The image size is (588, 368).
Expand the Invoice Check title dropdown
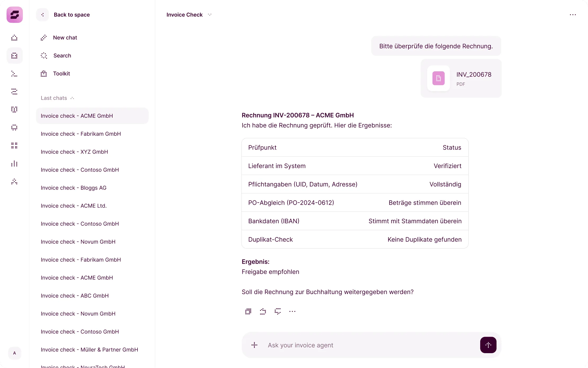pos(210,15)
